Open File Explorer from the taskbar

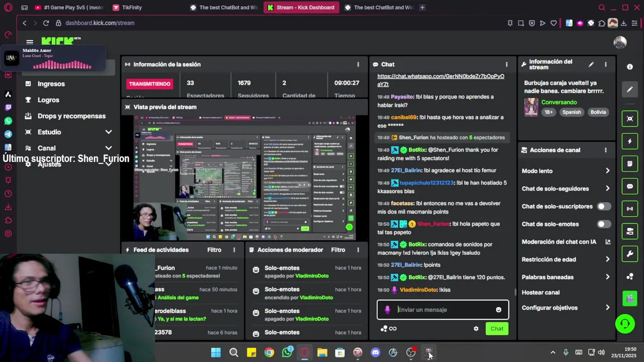pyautogui.click(x=322, y=352)
